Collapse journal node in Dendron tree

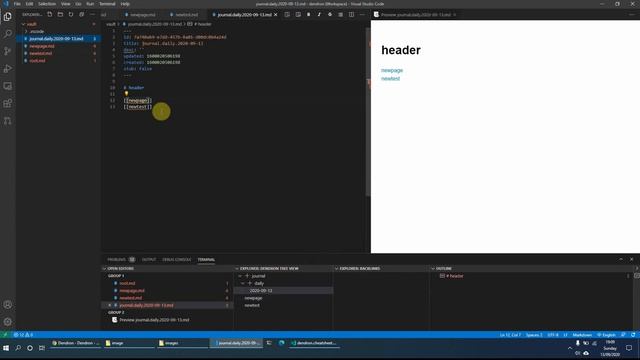240,276
